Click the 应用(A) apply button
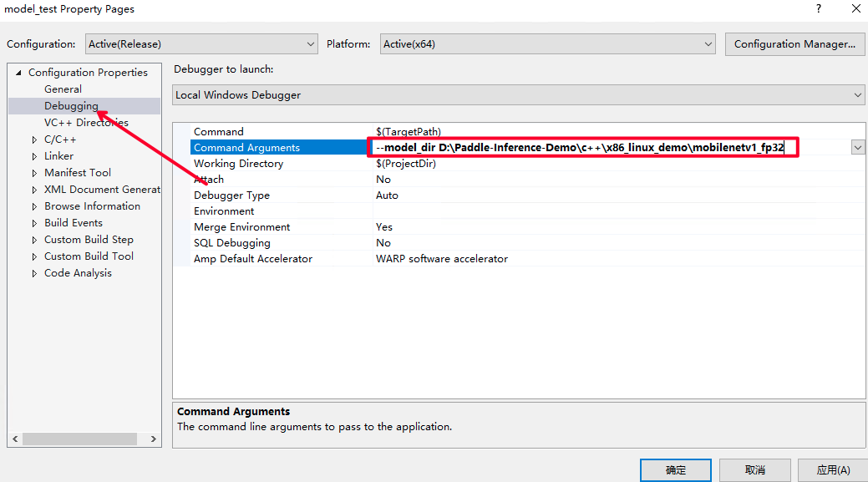 pyautogui.click(x=831, y=469)
